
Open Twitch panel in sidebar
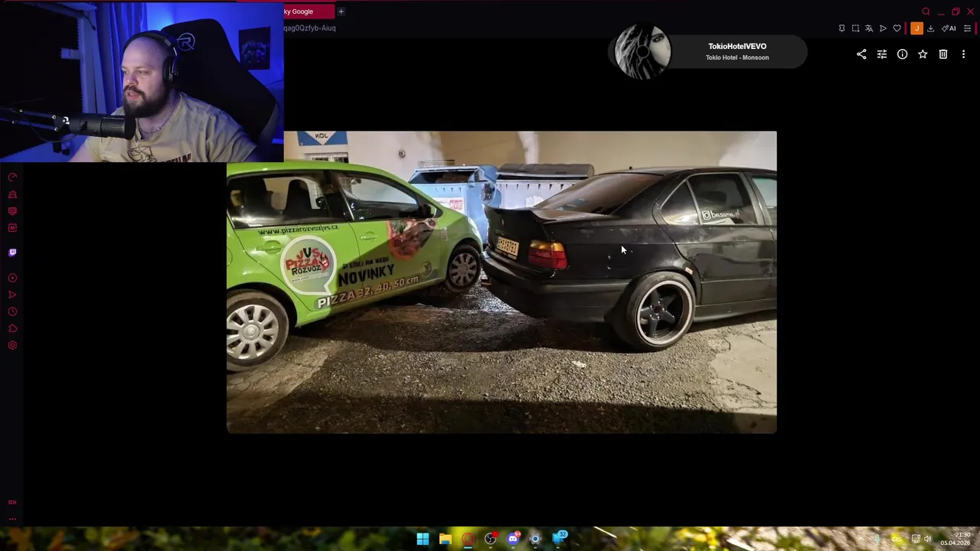tap(12, 253)
